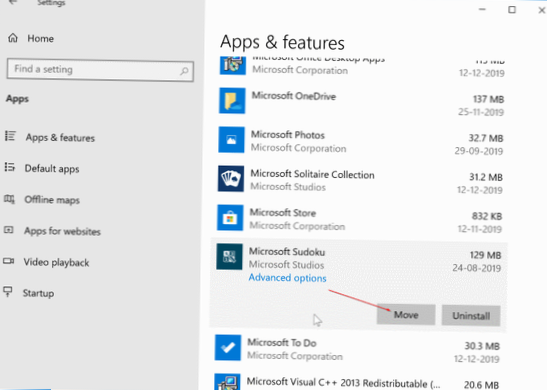Image resolution: width=547 pixels, height=390 pixels.
Task: Open the Home settings page
Action: [x=40, y=38]
